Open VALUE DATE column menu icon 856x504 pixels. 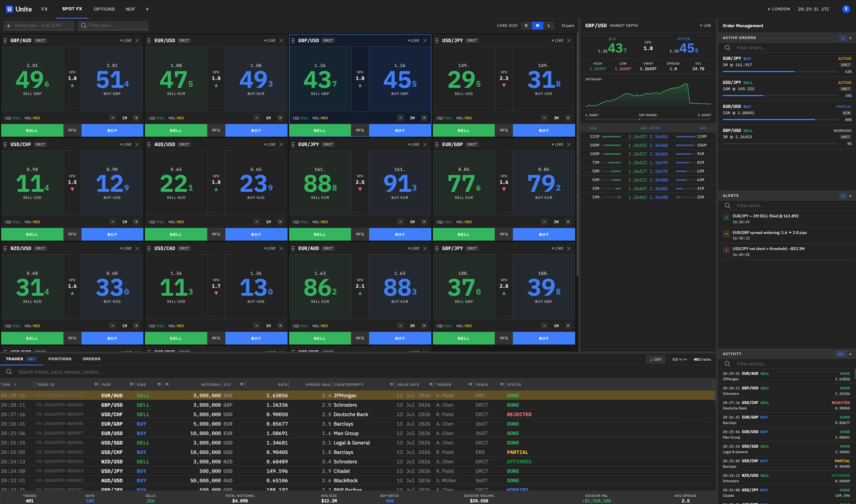431,384
